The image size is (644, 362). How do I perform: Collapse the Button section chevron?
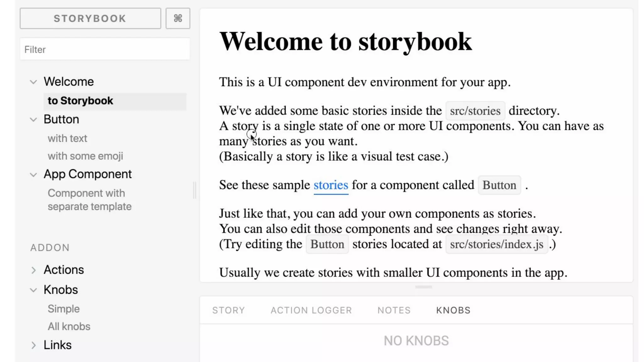33,120
